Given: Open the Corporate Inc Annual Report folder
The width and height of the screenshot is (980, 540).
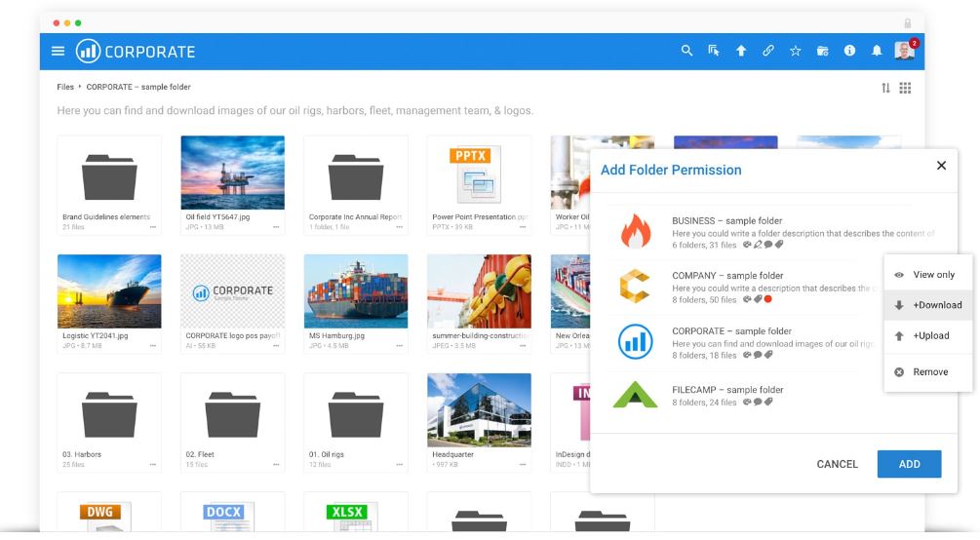Looking at the screenshot, I should pos(356,176).
